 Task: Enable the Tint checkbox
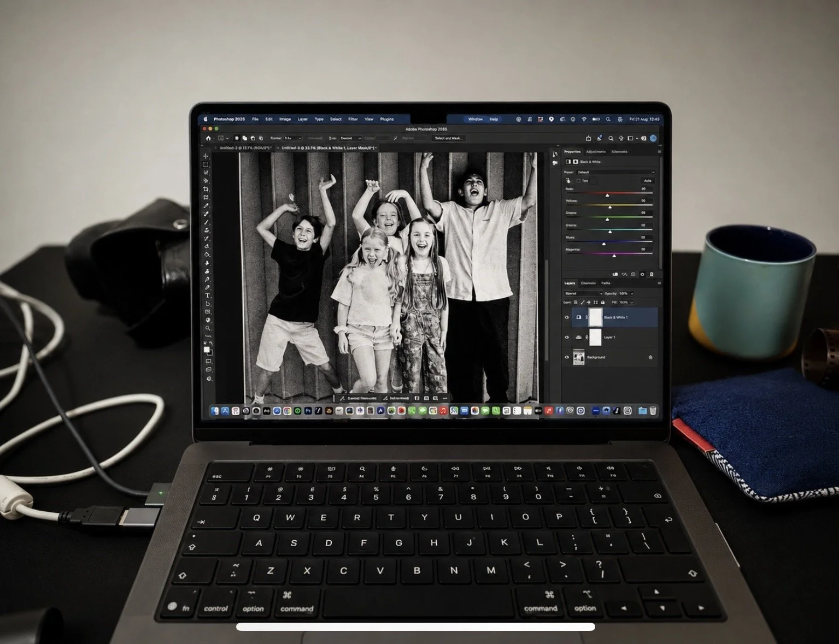578,181
